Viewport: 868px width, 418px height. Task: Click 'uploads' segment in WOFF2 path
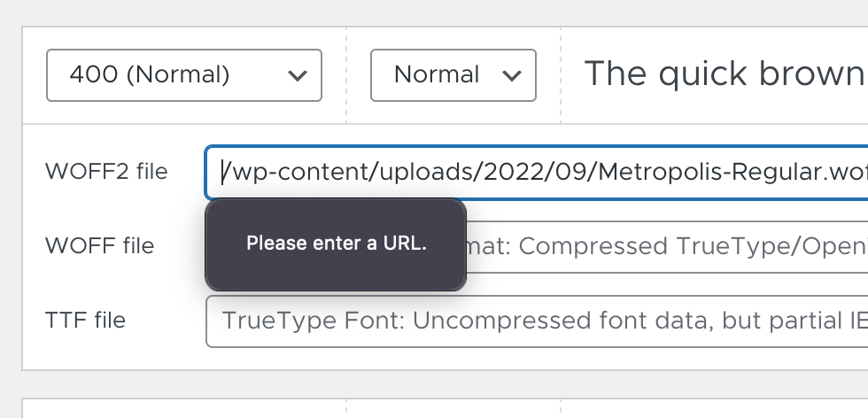pos(426,173)
